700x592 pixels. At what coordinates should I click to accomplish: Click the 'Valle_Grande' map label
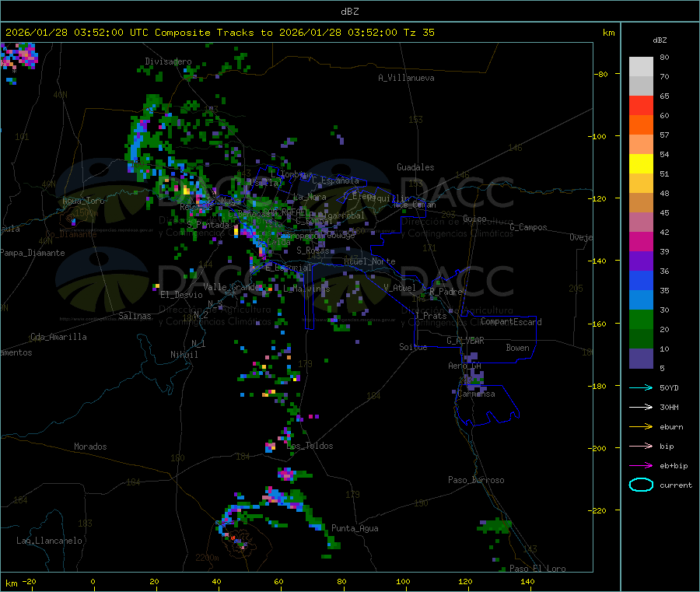[x=232, y=286]
